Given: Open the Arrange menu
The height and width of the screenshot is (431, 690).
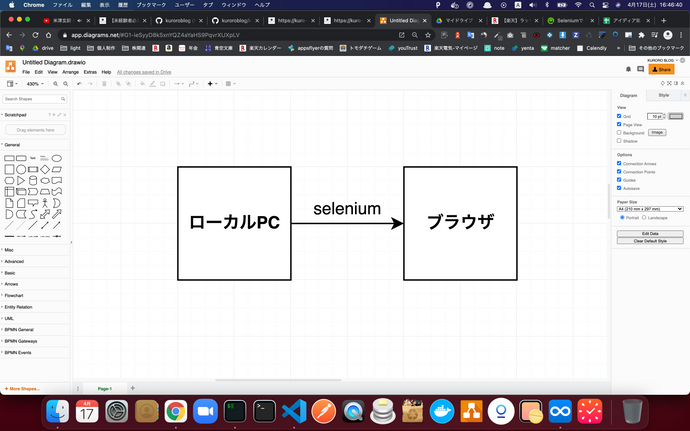Looking at the screenshot, I should [x=70, y=72].
